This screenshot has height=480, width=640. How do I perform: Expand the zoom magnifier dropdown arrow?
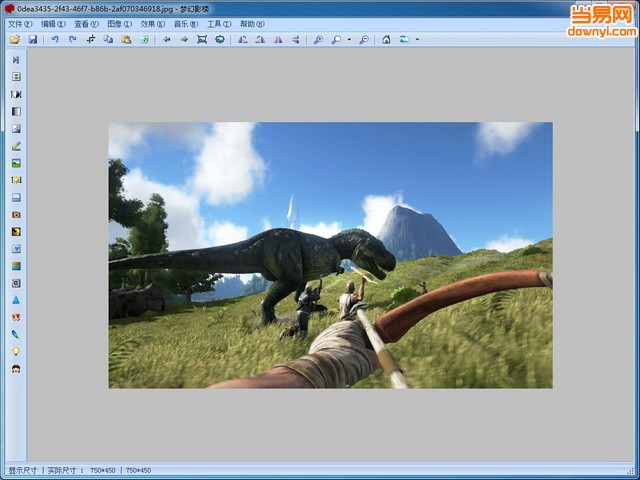click(x=349, y=40)
